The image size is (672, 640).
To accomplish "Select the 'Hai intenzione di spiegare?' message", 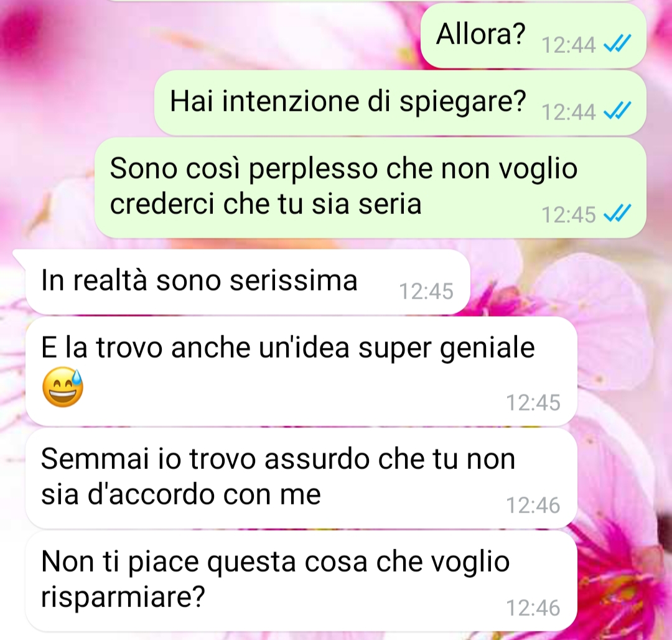I will tap(400, 103).
